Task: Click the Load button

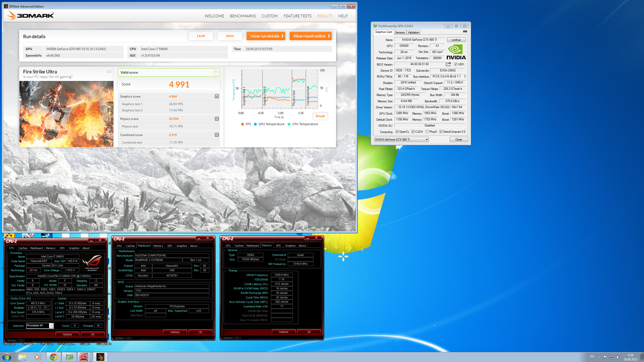Action: point(201,36)
